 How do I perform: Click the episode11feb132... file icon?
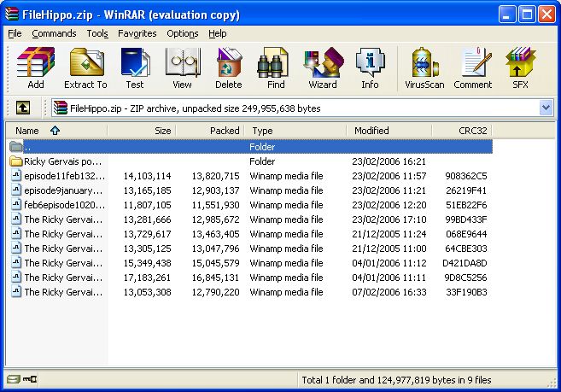[x=16, y=176]
